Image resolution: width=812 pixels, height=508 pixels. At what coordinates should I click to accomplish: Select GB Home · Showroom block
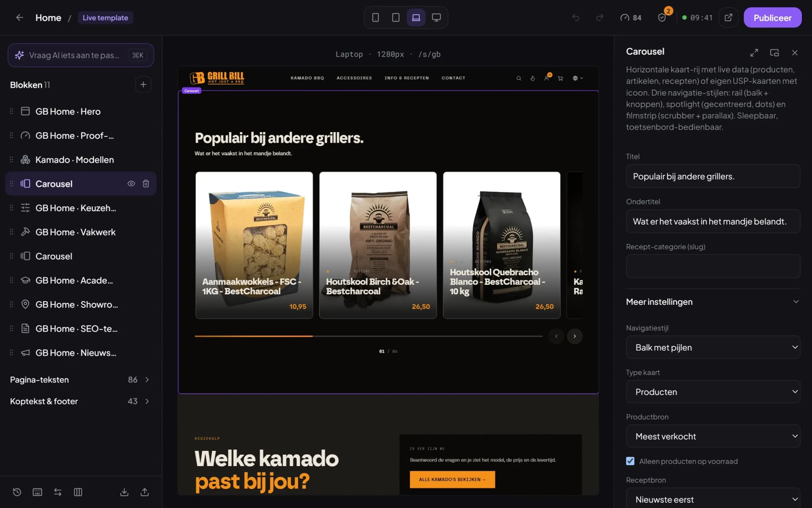pos(80,304)
